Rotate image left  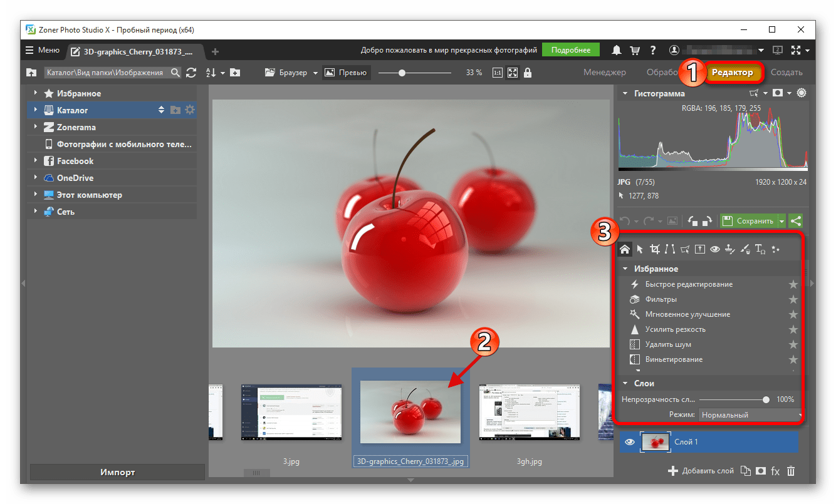click(x=693, y=220)
